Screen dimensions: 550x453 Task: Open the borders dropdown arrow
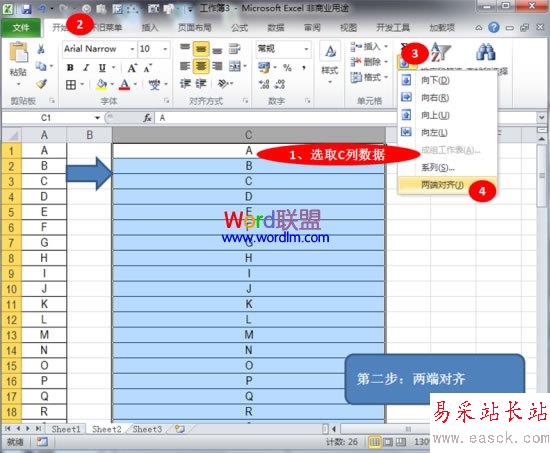pos(82,85)
